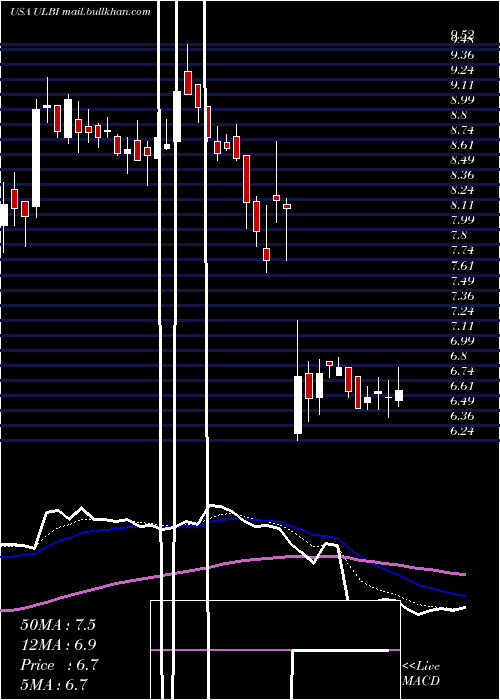
Task: Click the 8.36 price axis label
Action: click(x=462, y=175)
